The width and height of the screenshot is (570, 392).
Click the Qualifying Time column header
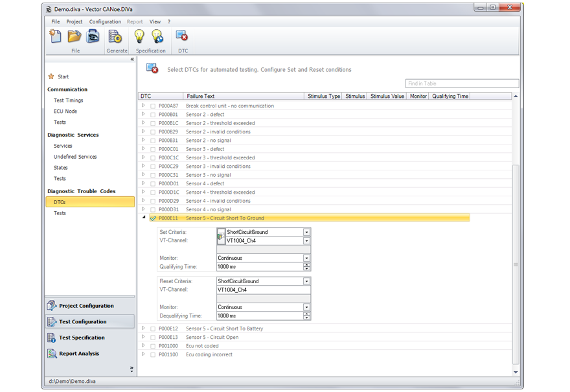coord(450,97)
